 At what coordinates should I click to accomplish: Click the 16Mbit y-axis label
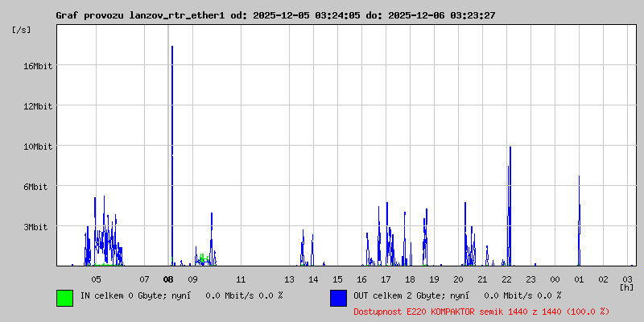pos(38,66)
